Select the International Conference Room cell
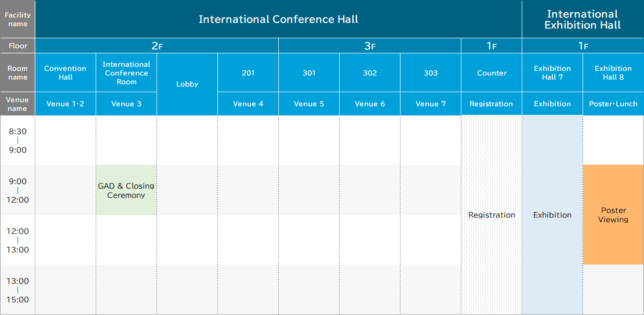Viewport: 644px width, 315px height. pyautogui.click(x=126, y=73)
